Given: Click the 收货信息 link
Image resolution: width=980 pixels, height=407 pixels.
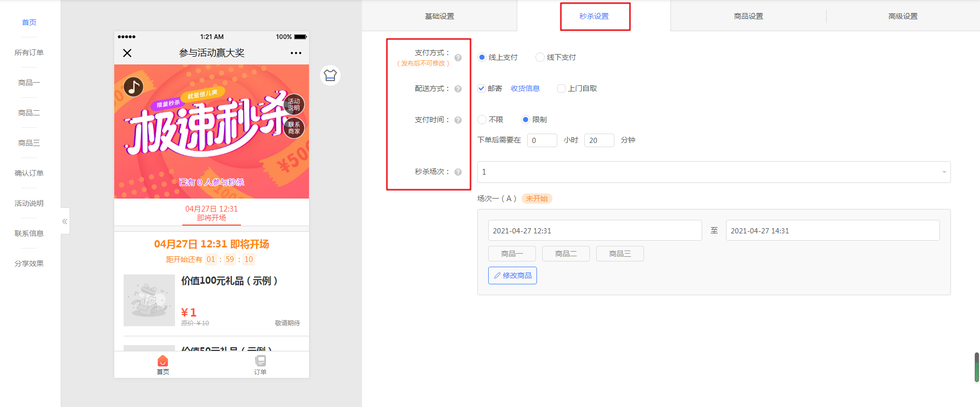Looking at the screenshot, I should tap(525, 88).
